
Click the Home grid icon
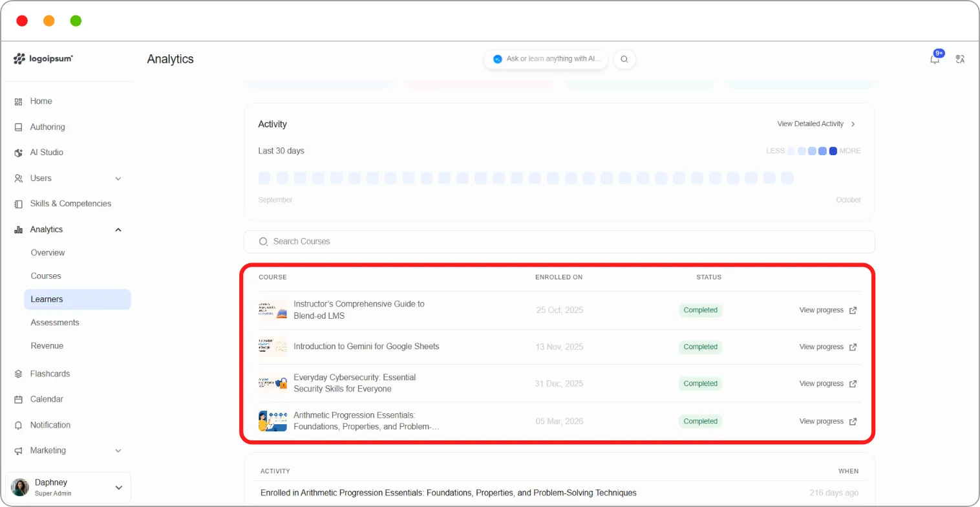click(x=19, y=102)
